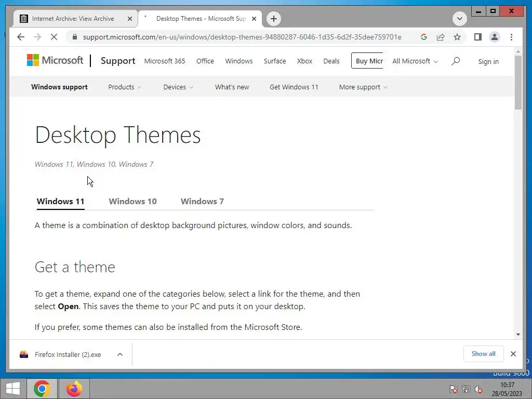
Task: Click the scrollbar up arrow
Action: (x=518, y=51)
